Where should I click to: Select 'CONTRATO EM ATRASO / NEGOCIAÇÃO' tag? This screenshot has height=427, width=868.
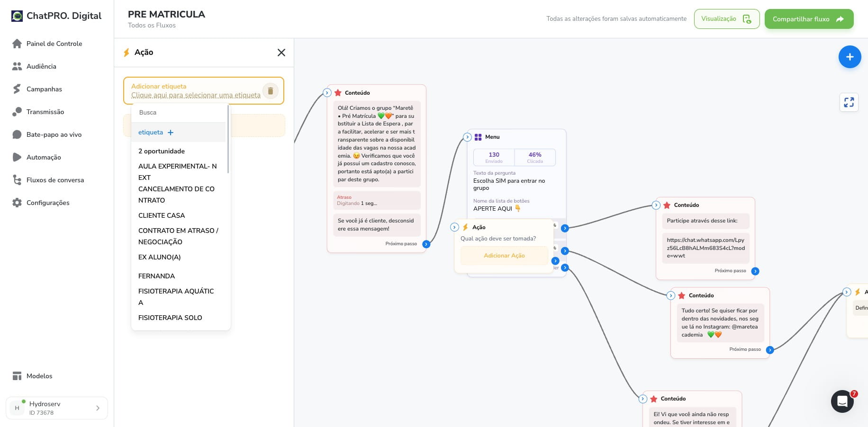(178, 236)
